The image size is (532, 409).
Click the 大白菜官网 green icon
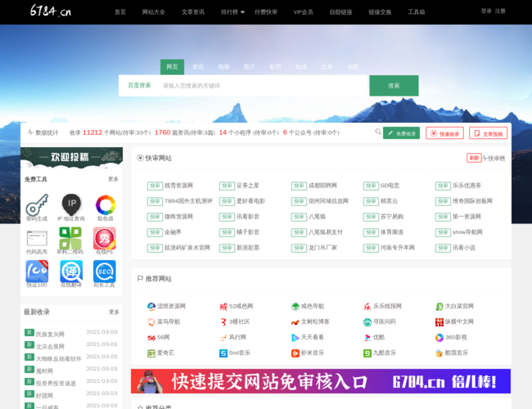point(439,307)
